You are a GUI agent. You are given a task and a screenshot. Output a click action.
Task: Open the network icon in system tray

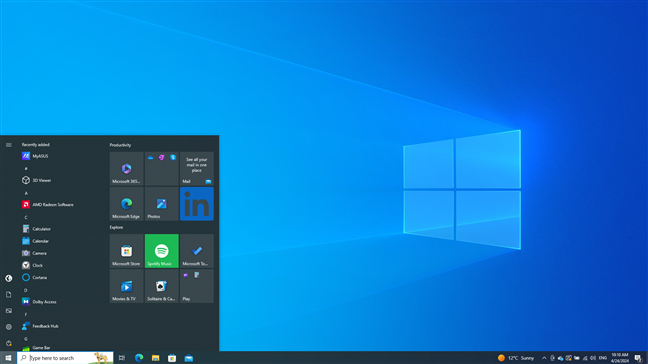[x=585, y=358]
